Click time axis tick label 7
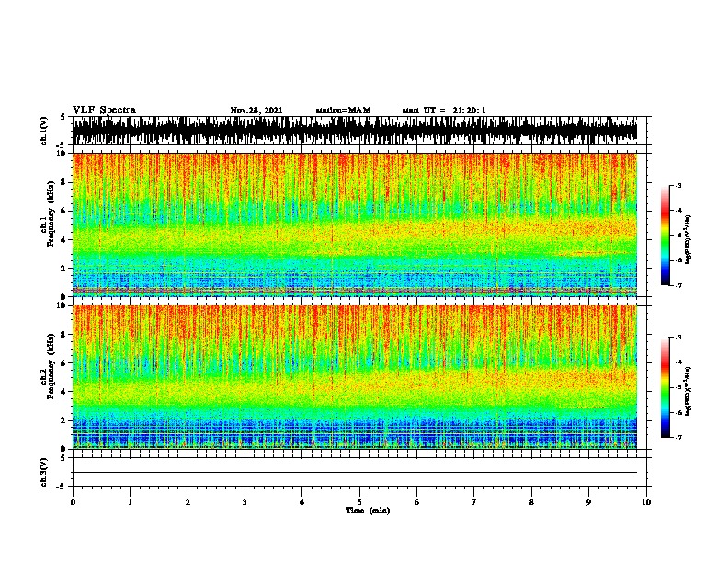The width and height of the screenshot is (728, 563). coord(474,502)
